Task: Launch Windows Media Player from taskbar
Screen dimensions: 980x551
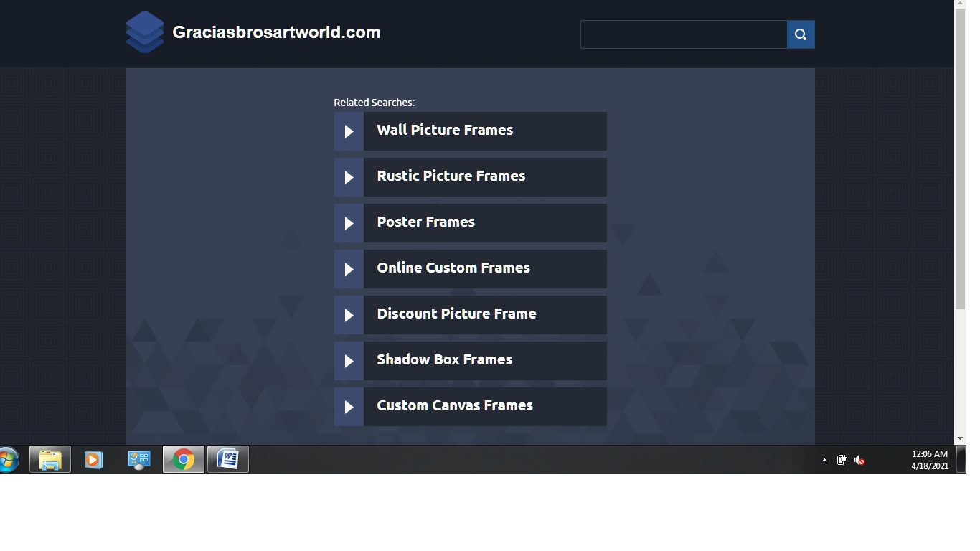Action: pyautogui.click(x=94, y=459)
